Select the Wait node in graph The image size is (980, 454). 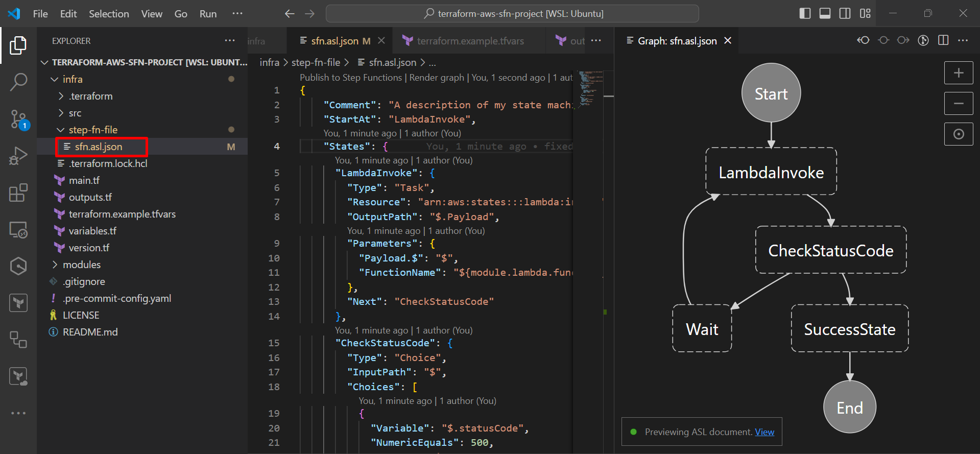pyautogui.click(x=702, y=328)
